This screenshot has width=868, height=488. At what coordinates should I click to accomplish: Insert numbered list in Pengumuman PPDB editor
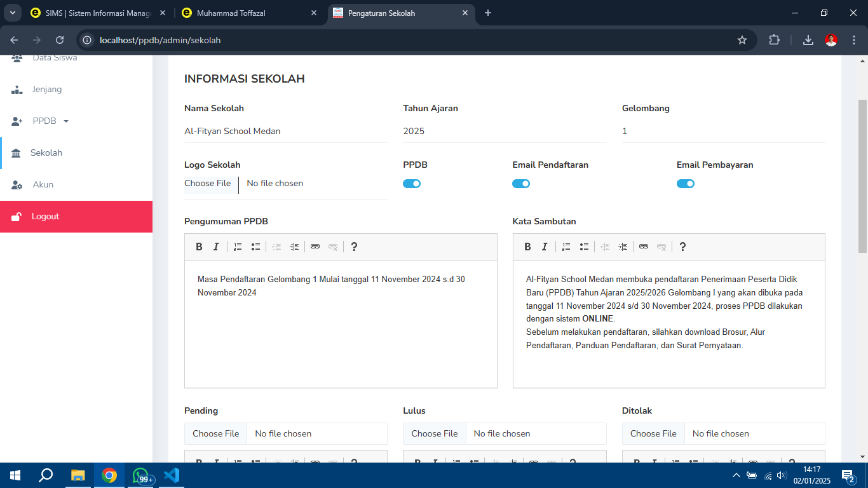[x=238, y=247]
